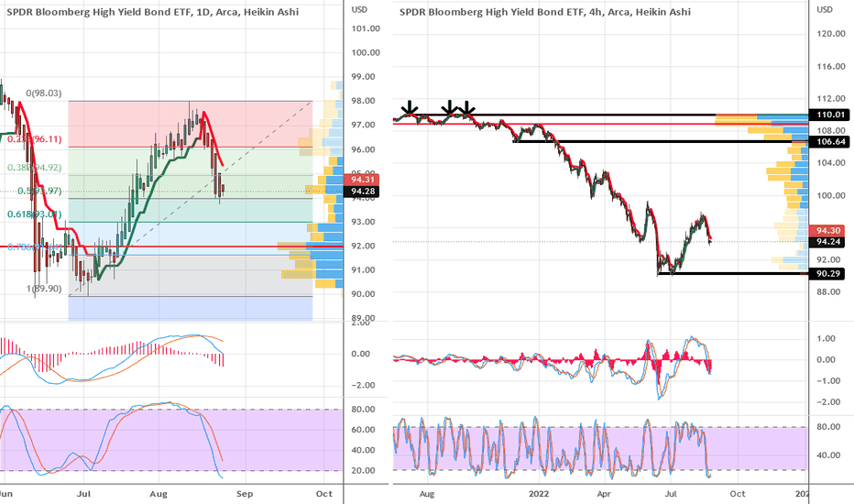
Task: Click the 97.00 value on the 1D price axis
Action: point(363,125)
